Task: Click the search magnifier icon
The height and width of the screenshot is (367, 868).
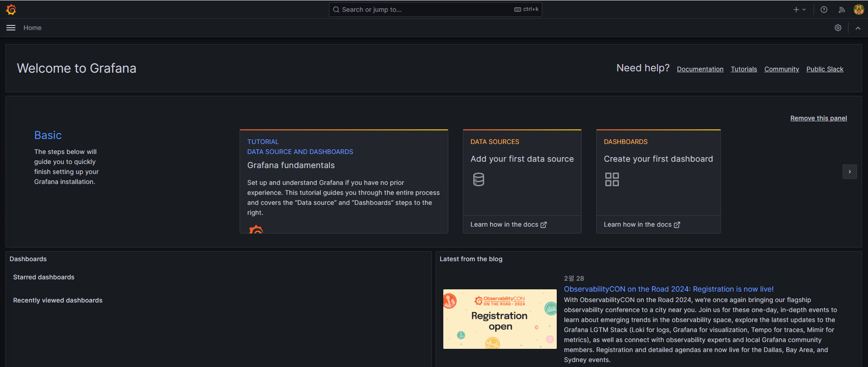Action: click(x=336, y=10)
